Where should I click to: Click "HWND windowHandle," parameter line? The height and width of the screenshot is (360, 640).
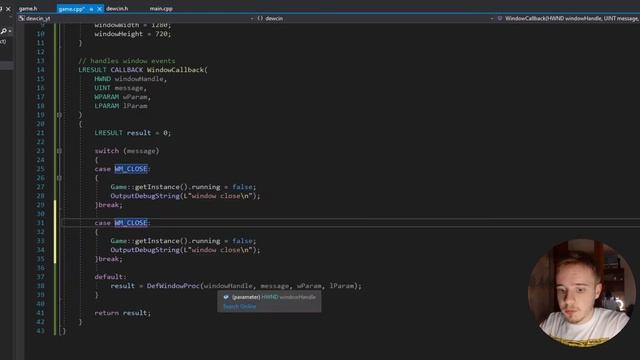pyautogui.click(x=131, y=79)
